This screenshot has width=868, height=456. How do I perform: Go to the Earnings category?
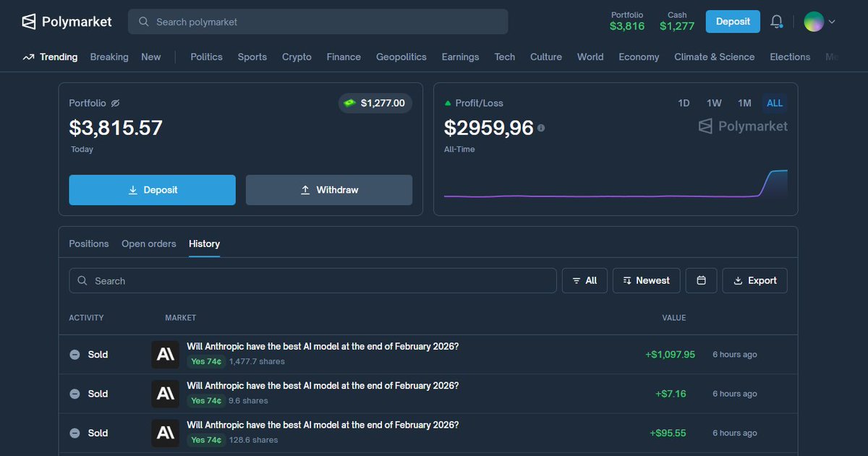click(460, 57)
